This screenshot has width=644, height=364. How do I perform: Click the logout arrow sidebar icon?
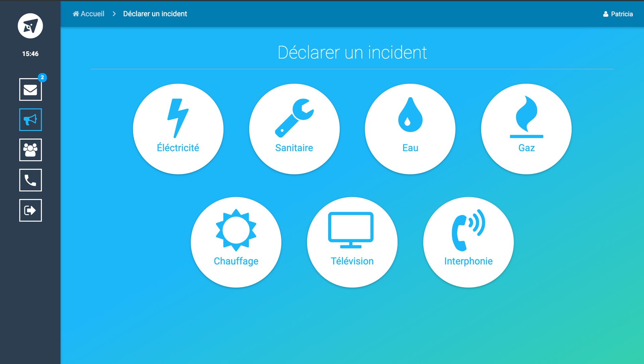[30, 210]
